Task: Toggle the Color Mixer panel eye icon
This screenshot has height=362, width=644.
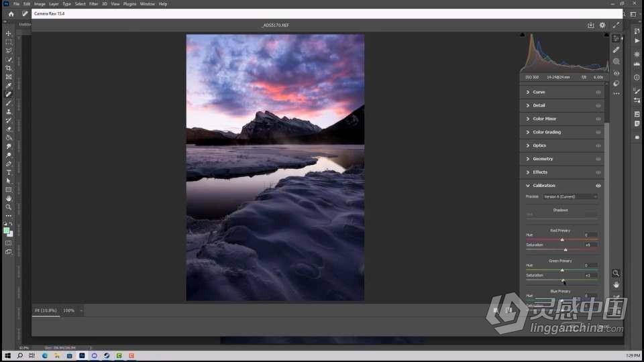Action: 598,119
